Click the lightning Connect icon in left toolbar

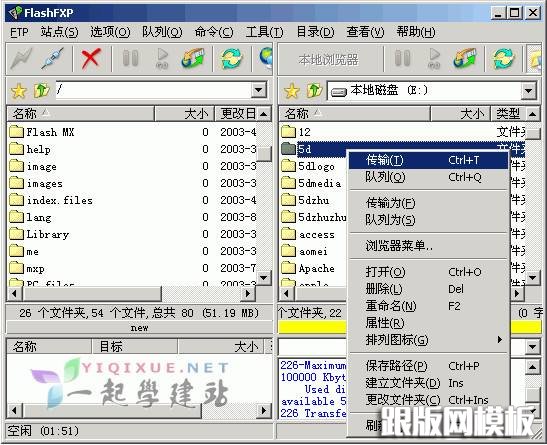point(22,58)
